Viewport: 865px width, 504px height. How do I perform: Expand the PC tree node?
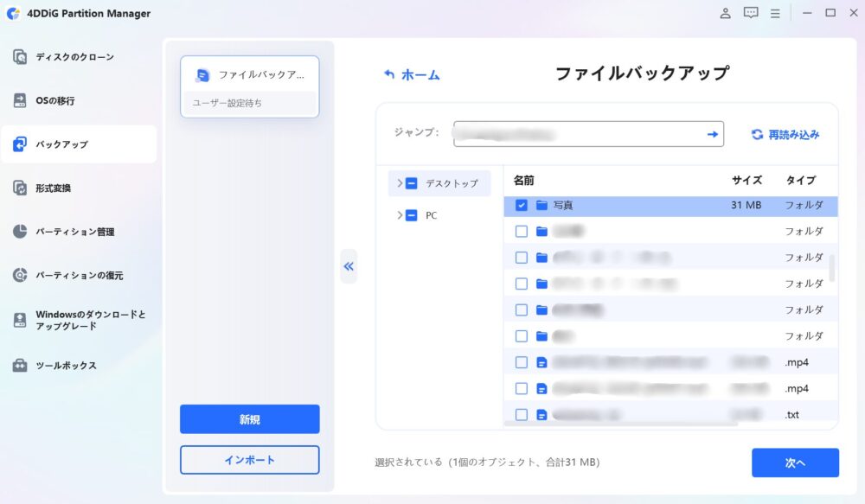(x=400, y=215)
